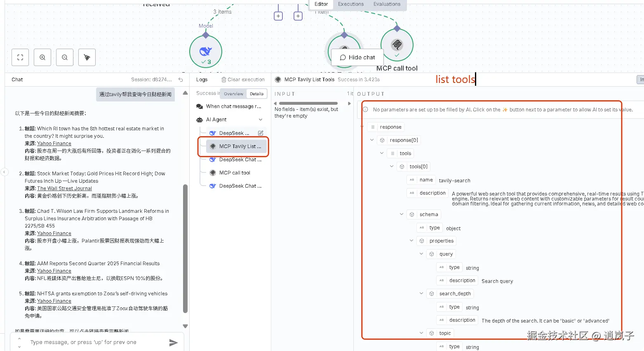Select last DeepSeek Chat log entry
Screen dimensions: 644x351
(x=236, y=186)
